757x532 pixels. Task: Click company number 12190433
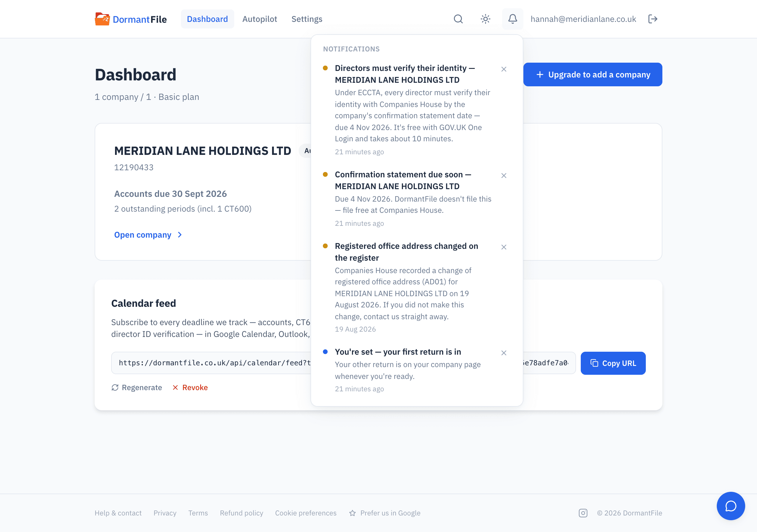point(134,168)
